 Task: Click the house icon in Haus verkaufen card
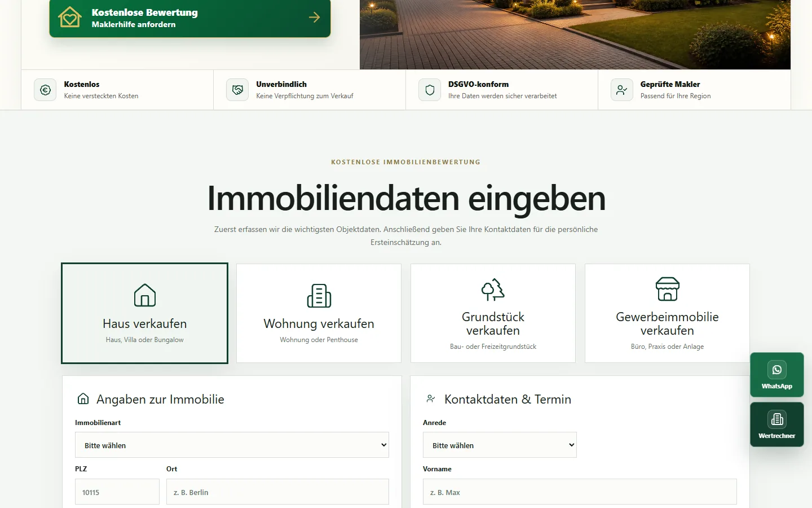point(145,295)
